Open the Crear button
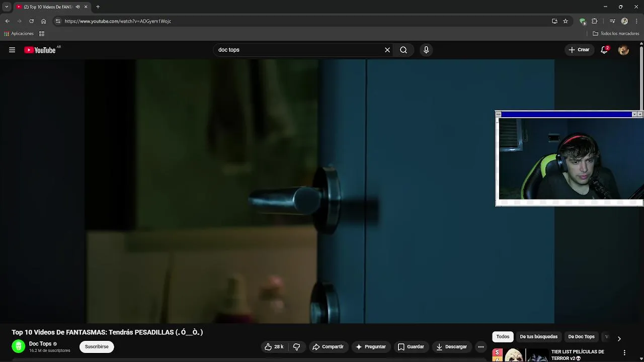 coord(579,50)
